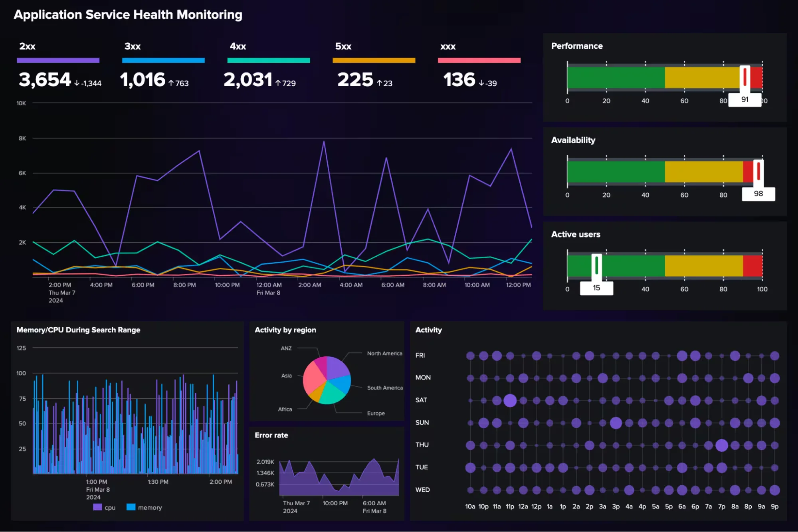Click the teal 4xx color bar
The image size is (798, 532).
coord(268,60)
